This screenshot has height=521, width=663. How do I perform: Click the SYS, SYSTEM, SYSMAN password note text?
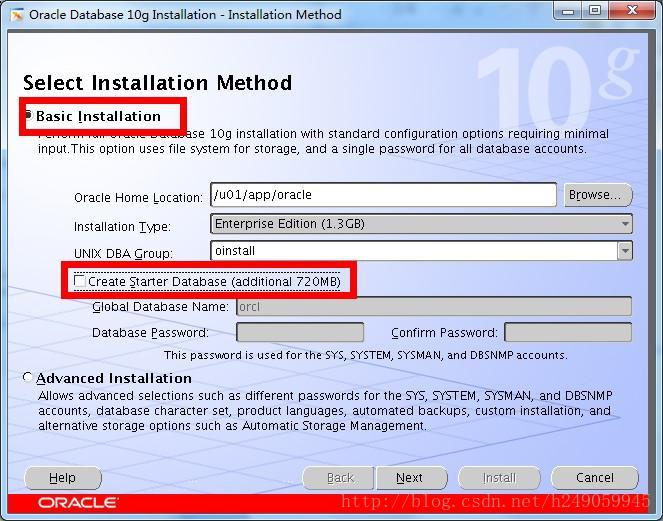tap(366, 355)
